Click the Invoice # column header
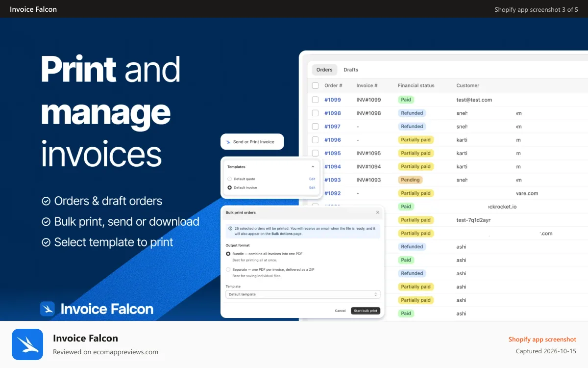The width and height of the screenshot is (588, 368). [367, 85]
